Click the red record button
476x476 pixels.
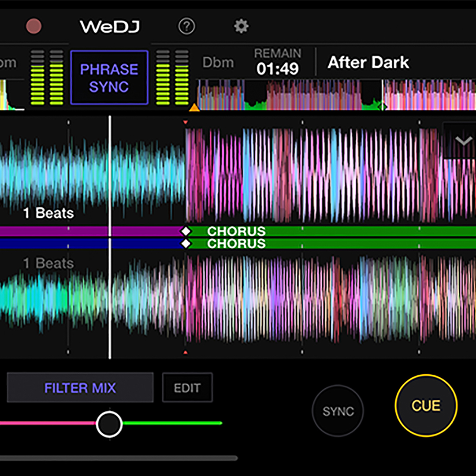tap(33, 26)
